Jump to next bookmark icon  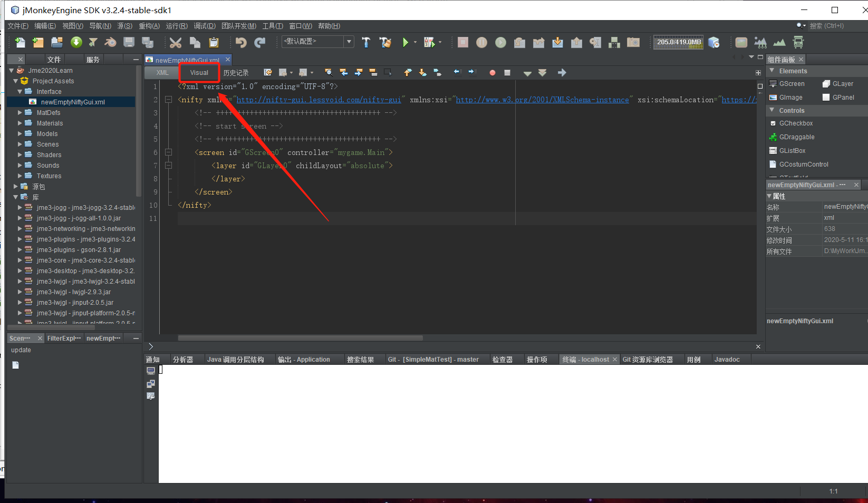(422, 72)
